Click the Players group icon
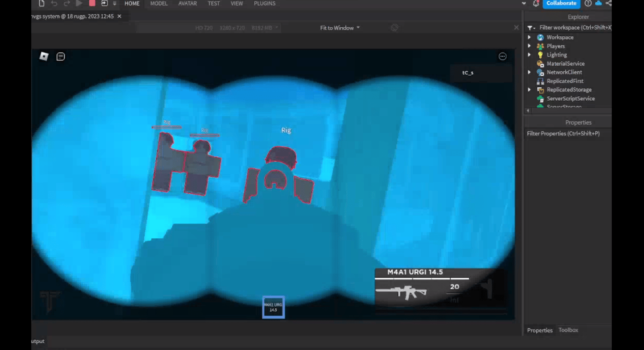644x350 pixels. pos(541,46)
